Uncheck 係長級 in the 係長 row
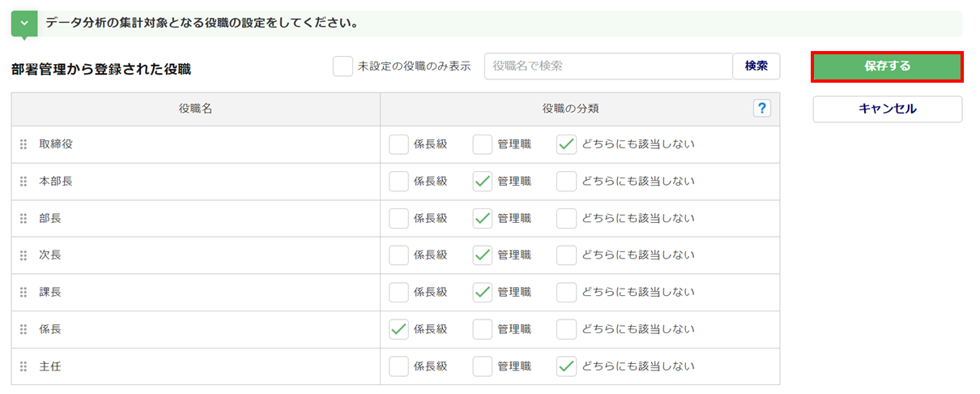The height and width of the screenshot is (394, 980). click(398, 330)
